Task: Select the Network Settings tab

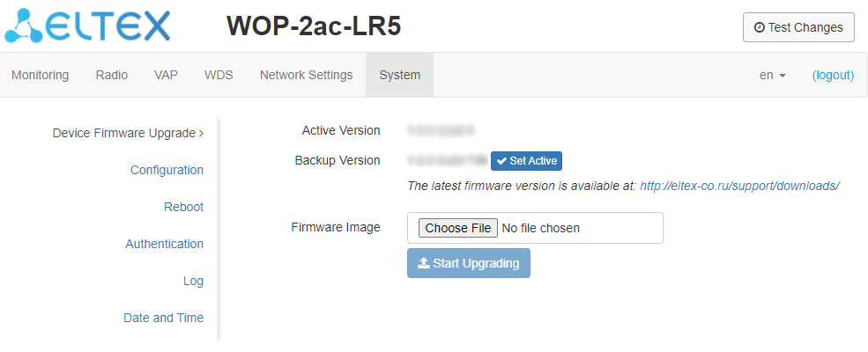Action: point(306,75)
